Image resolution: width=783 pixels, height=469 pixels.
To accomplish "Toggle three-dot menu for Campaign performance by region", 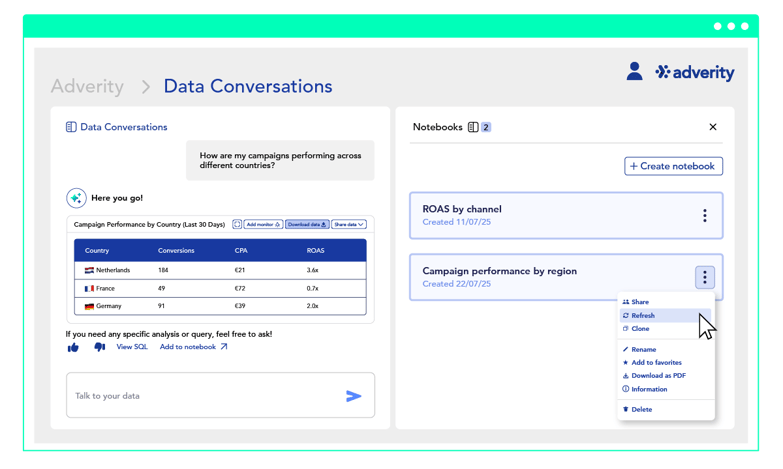I will point(704,278).
